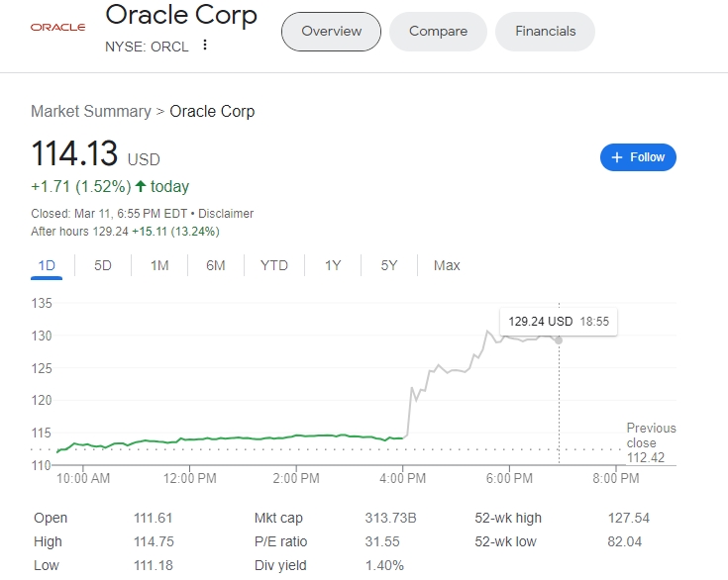Click the plus Follow button

638,157
